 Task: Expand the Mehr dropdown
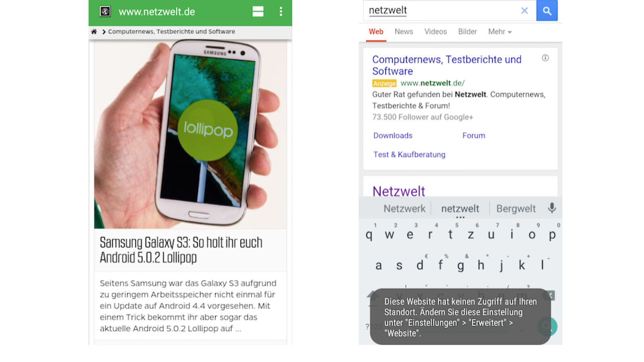click(500, 31)
